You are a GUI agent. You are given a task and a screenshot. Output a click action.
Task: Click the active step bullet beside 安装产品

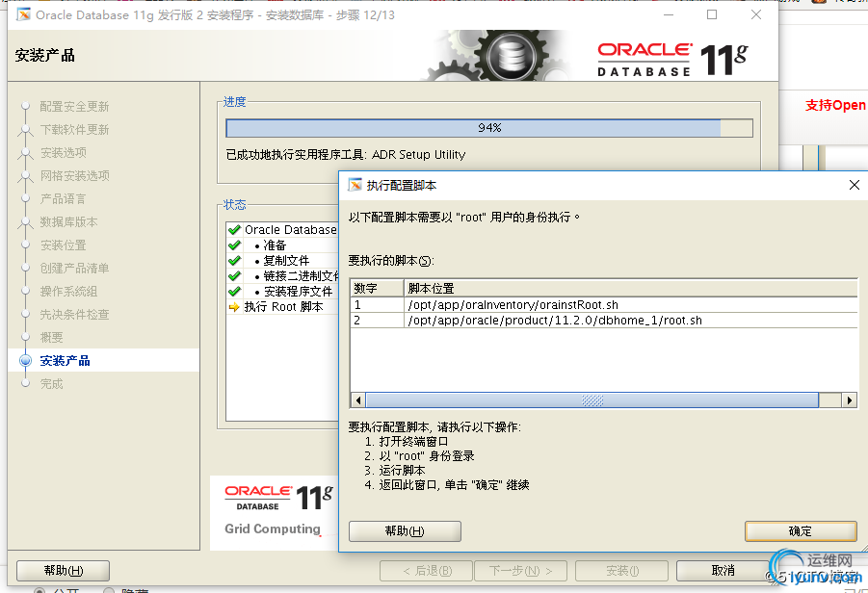[x=25, y=361]
